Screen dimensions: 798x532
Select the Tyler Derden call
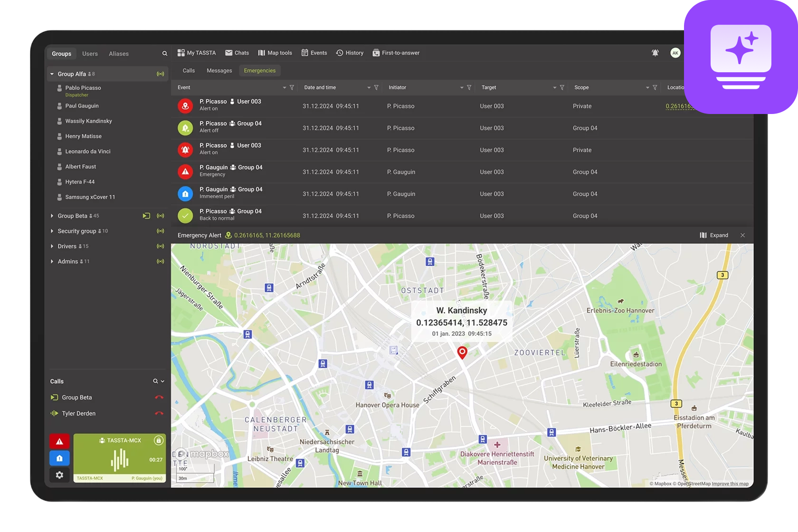click(79, 414)
